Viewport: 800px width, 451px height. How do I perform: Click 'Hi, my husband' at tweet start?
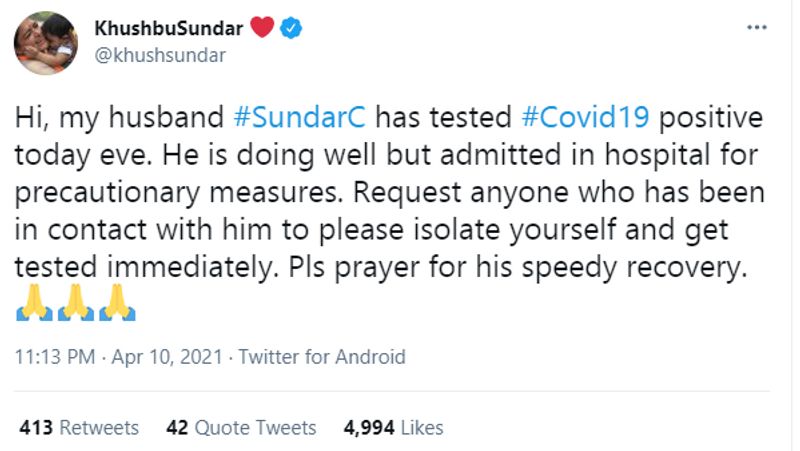120,119
